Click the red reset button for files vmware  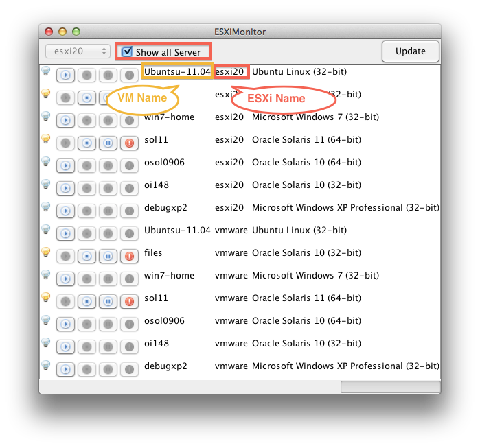tap(130, 256)
